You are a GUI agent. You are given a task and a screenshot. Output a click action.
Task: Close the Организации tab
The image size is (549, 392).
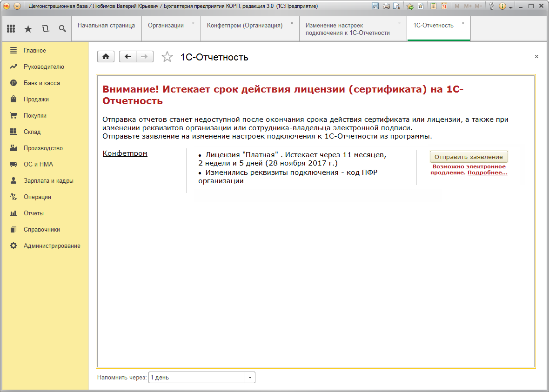(x=193, y=23)
